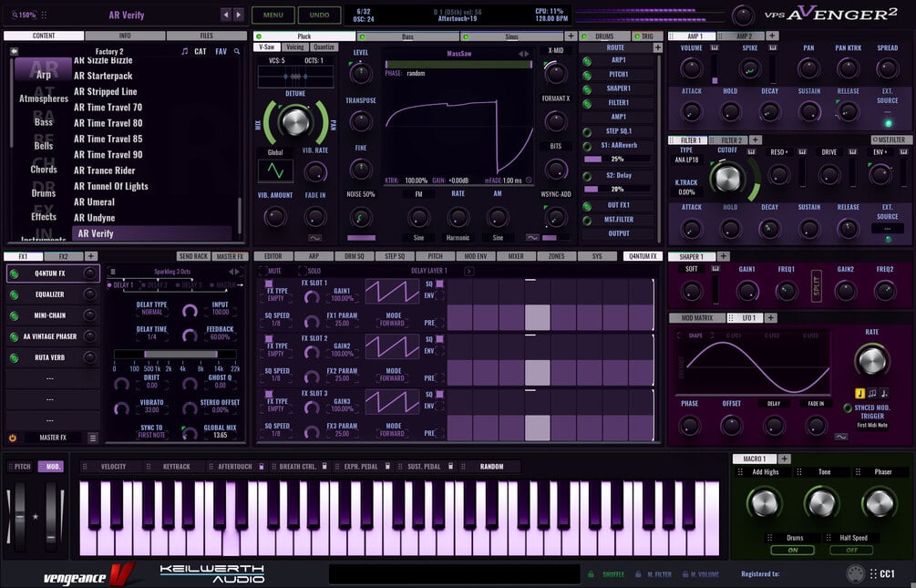
Task: Toggle the Drums macro ON switch
Action: pos(793,550)
